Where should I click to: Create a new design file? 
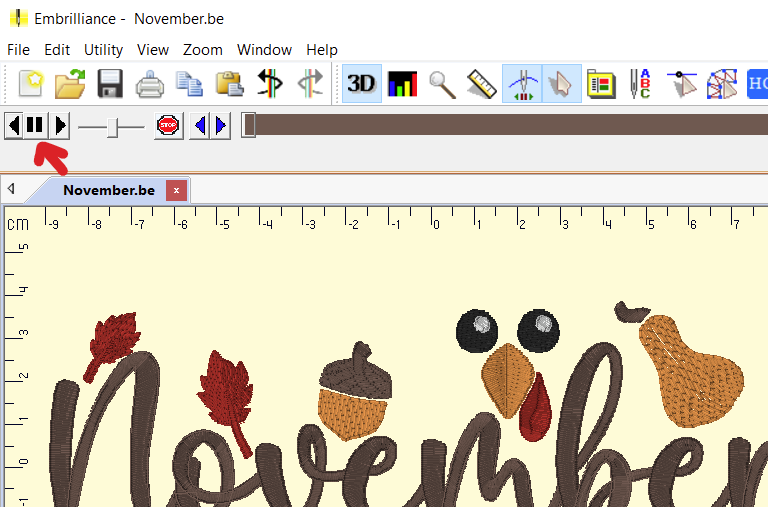(31, 84)
